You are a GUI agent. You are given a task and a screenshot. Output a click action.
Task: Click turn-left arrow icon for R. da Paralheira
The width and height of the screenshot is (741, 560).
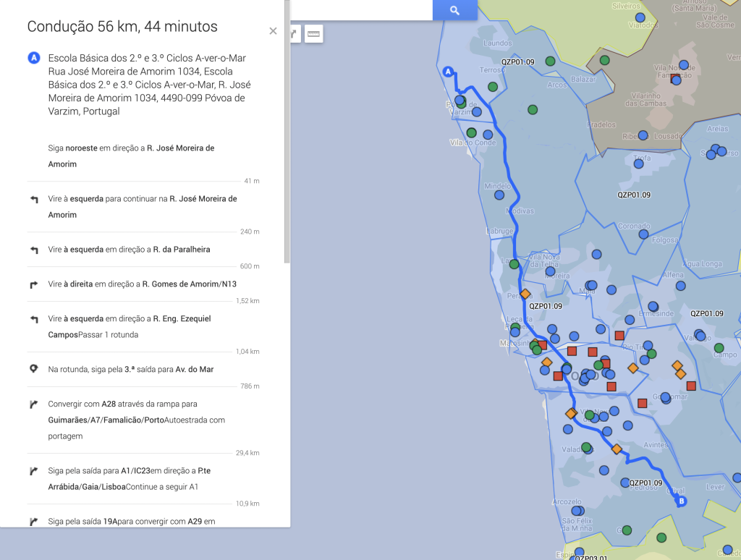pyautogui.click(x=33, y=250)
